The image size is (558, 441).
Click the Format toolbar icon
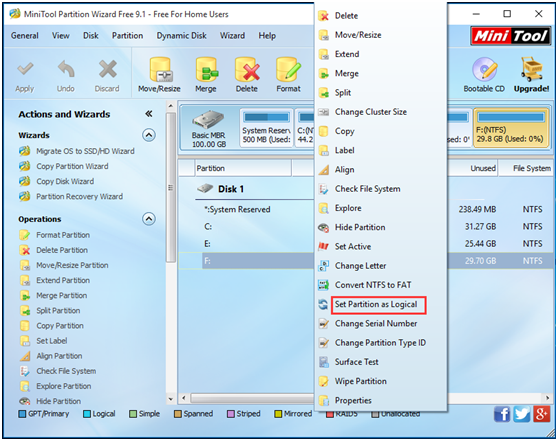point(288,70)
